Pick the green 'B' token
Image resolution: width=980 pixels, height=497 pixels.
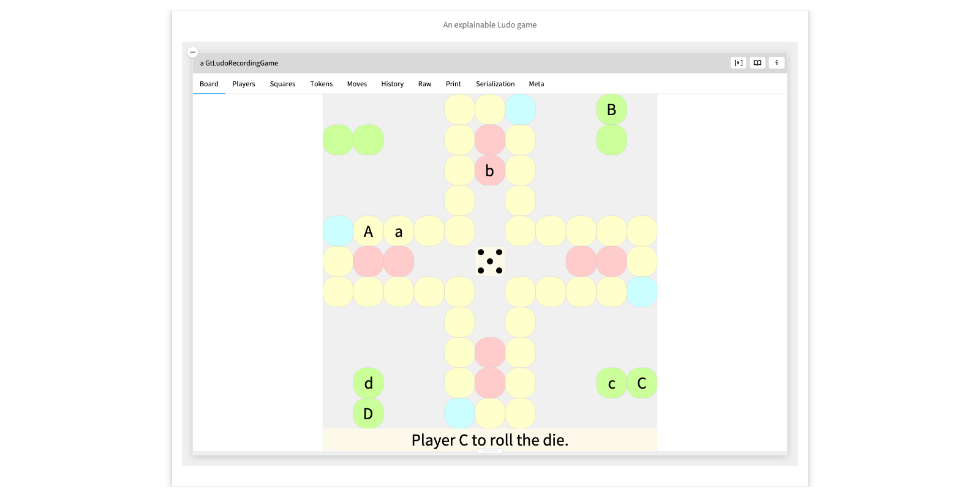pyautogui.click(x=611, y=110)
